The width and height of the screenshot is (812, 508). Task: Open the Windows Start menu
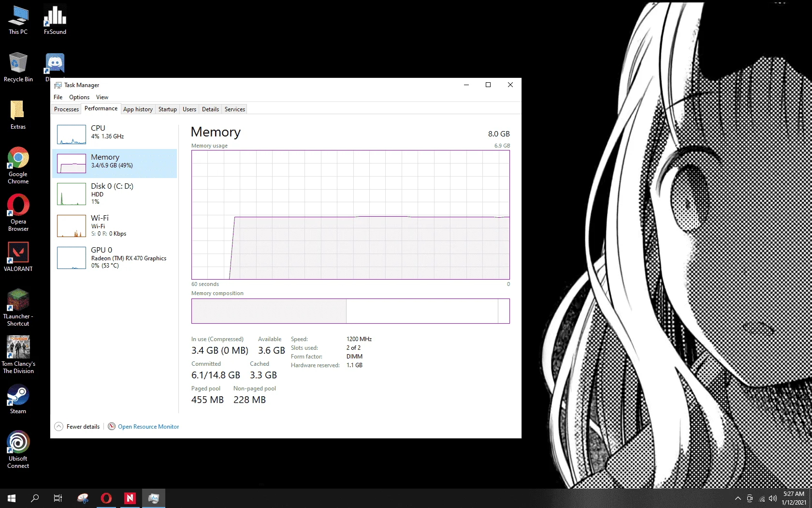click(12, 498)
